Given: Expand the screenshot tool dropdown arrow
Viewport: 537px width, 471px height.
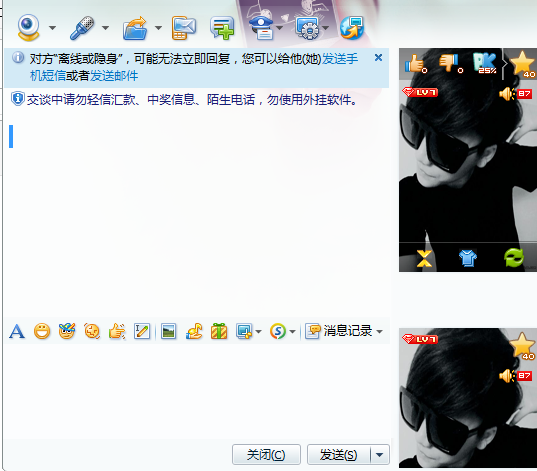Looking at the screenshot, I should pos(259,332).
